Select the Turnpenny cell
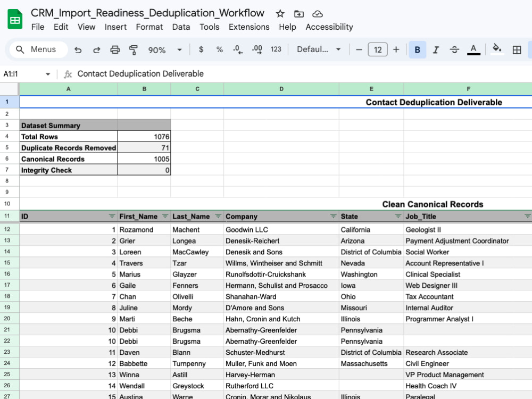This screenshot has width=532, height=399. [197, 364]
